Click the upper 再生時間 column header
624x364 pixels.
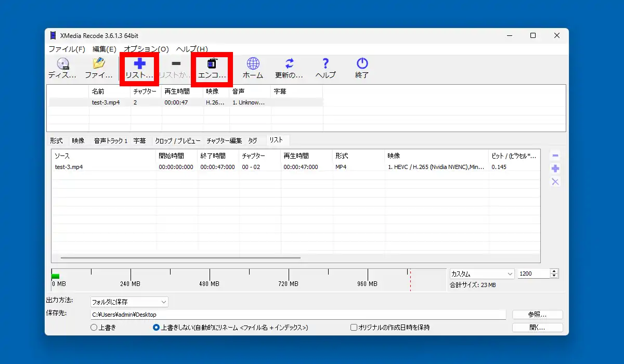183,91
